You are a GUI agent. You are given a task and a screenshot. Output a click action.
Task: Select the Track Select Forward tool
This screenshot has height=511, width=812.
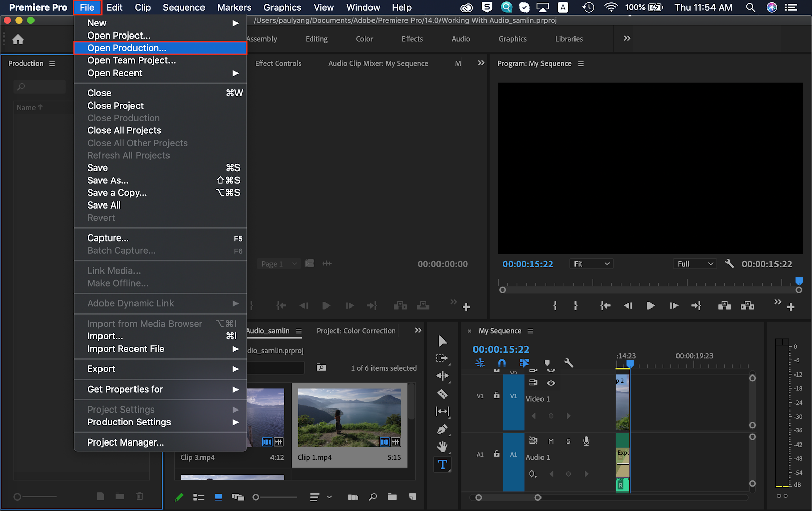pos(442,358)
